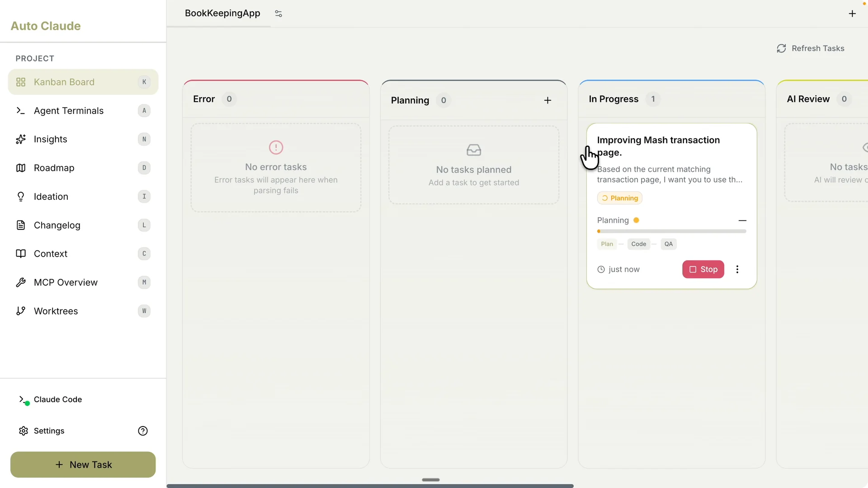The image size is (868, 488).
Task: Click Refresh Tasks button
Action: [811, 48]
